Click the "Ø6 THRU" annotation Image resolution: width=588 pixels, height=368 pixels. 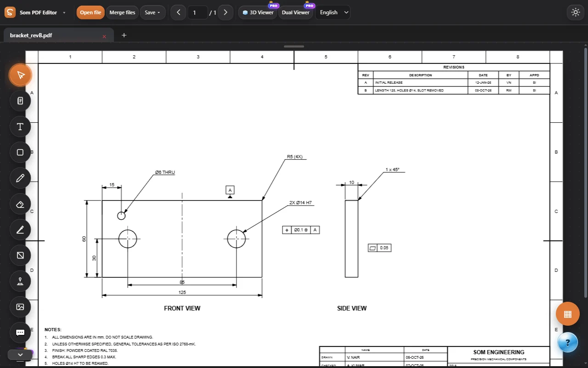coord(165,172)
